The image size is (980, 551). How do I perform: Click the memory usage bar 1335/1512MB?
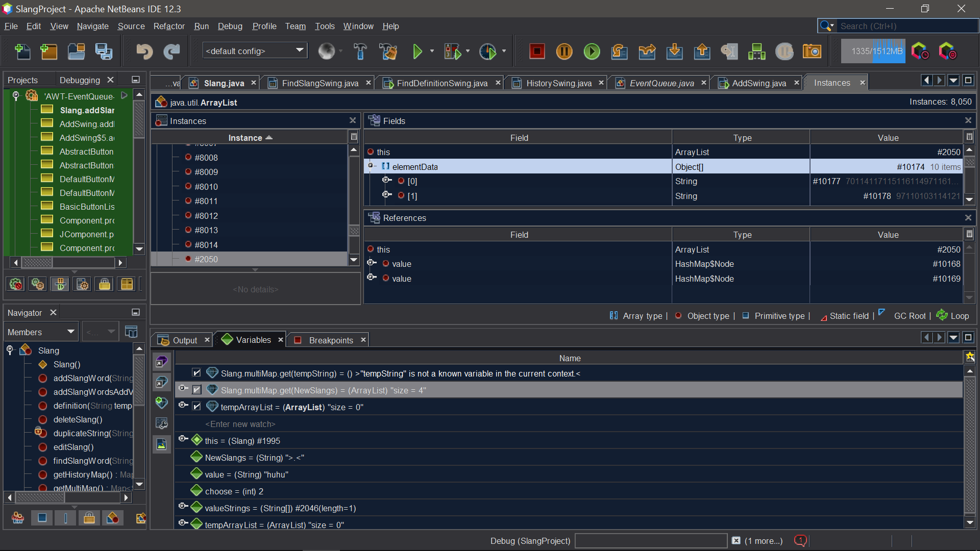pyautogui.click(x=873, y=51)
